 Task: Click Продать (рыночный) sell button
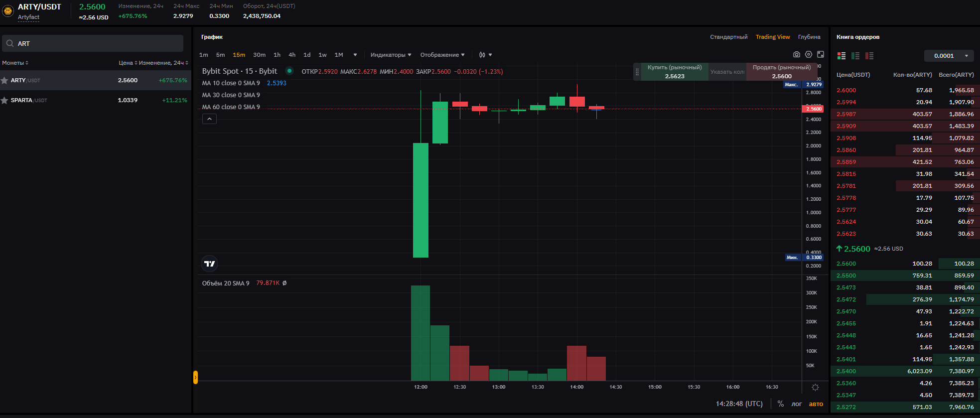[x=782, y=72]
